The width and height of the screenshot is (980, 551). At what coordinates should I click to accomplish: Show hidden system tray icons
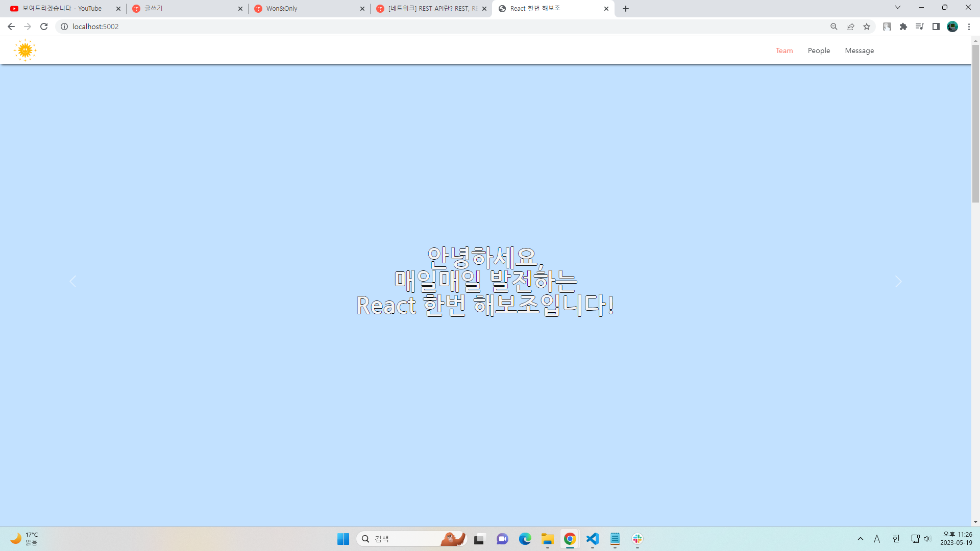(861, 539)
